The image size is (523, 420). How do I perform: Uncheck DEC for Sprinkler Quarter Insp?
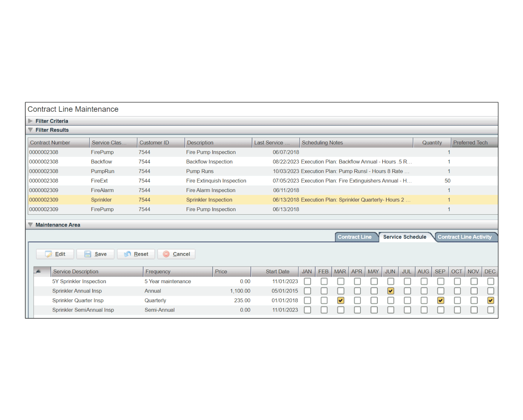pyautogui.click(x=490, y=300)
